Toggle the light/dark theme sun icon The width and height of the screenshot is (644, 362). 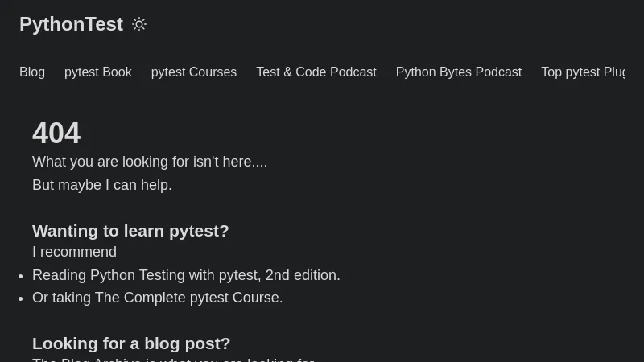[139, 24]
